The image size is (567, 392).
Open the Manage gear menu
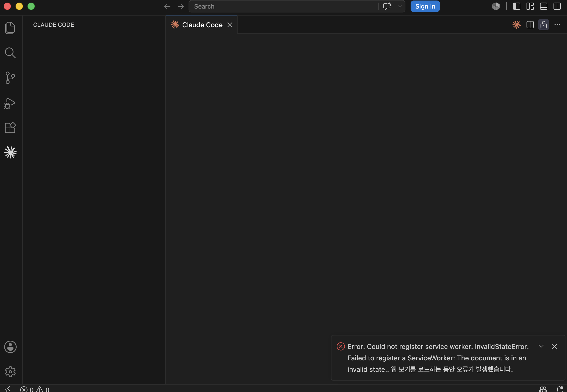[10, 372]
